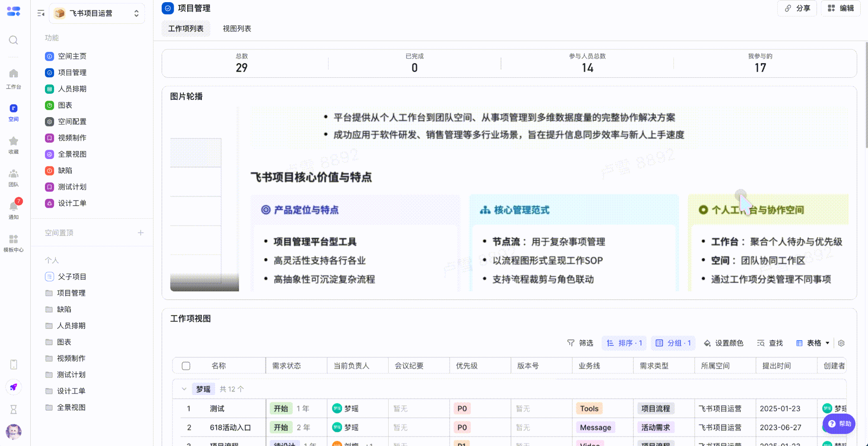
Task: Click the 帮助 help button
Action: [839, 424]
